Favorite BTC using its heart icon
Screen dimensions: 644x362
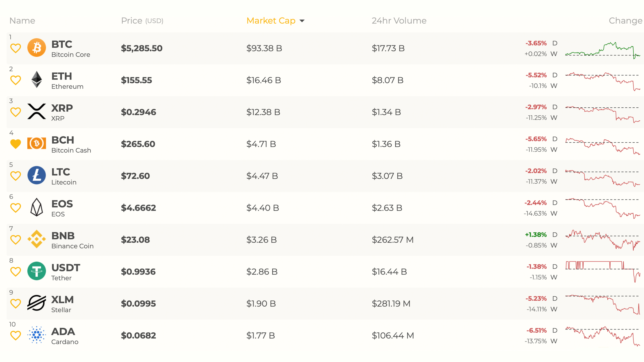point(15,48)
